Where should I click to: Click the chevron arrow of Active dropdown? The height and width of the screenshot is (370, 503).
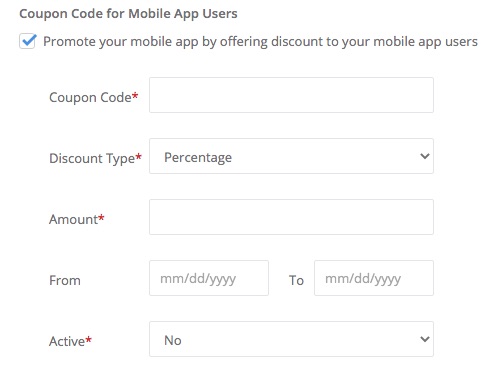(425, 339)
